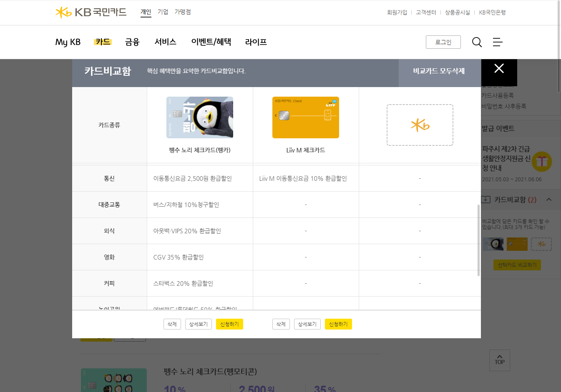Open 파주시 제2차 긴급 생활안정지원금 event
Screen dimensions: 561x392
(506, 158)
